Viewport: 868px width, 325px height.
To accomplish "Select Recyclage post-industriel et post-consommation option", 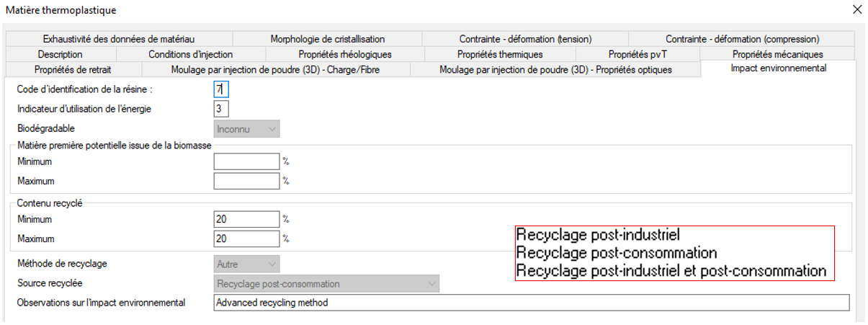I will [671, 271].
